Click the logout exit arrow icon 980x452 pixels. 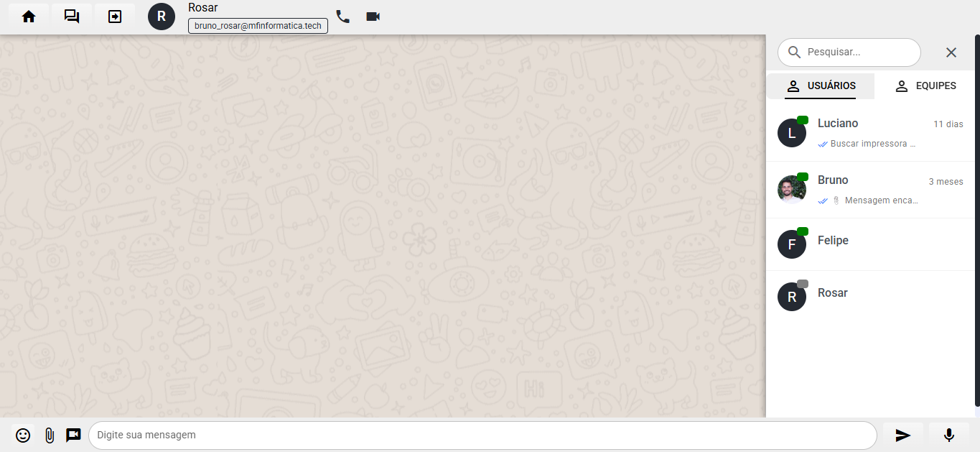click(115, 17)
